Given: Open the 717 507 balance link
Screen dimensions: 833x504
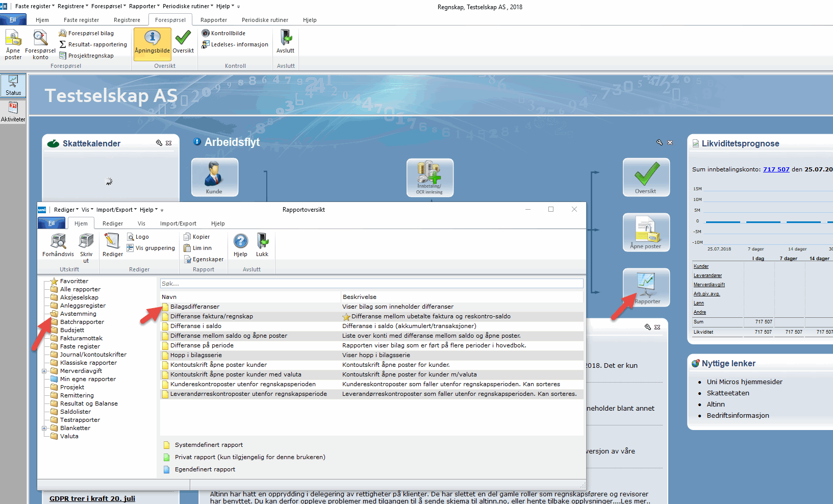Looking at the screenshot, I should (776, 169).
